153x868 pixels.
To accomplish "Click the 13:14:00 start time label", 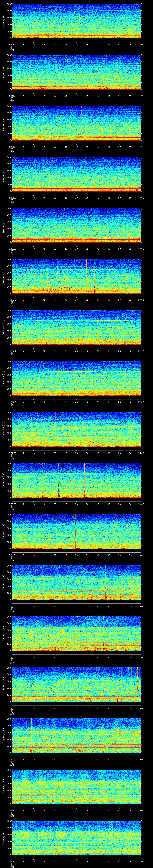I will [12, 44].
